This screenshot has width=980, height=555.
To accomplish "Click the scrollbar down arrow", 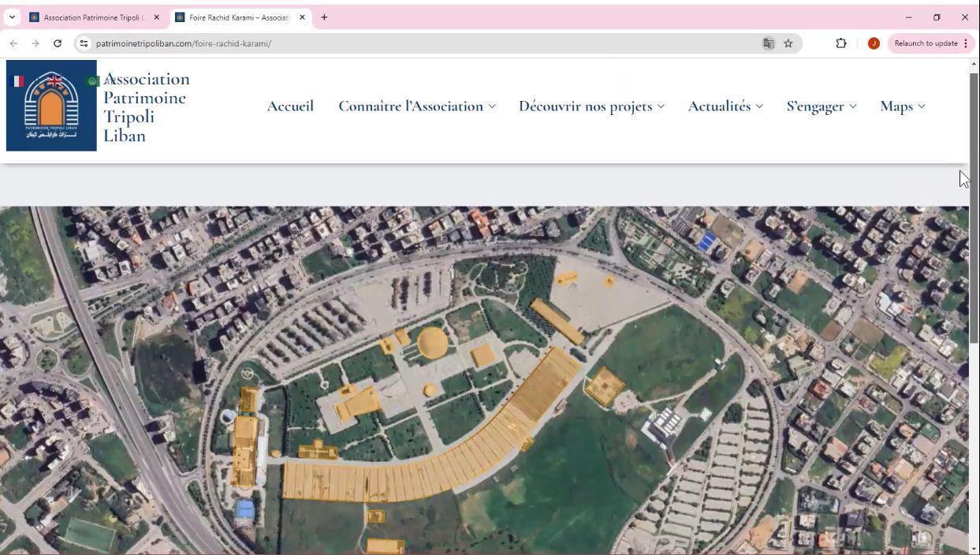I will point(974,549).
